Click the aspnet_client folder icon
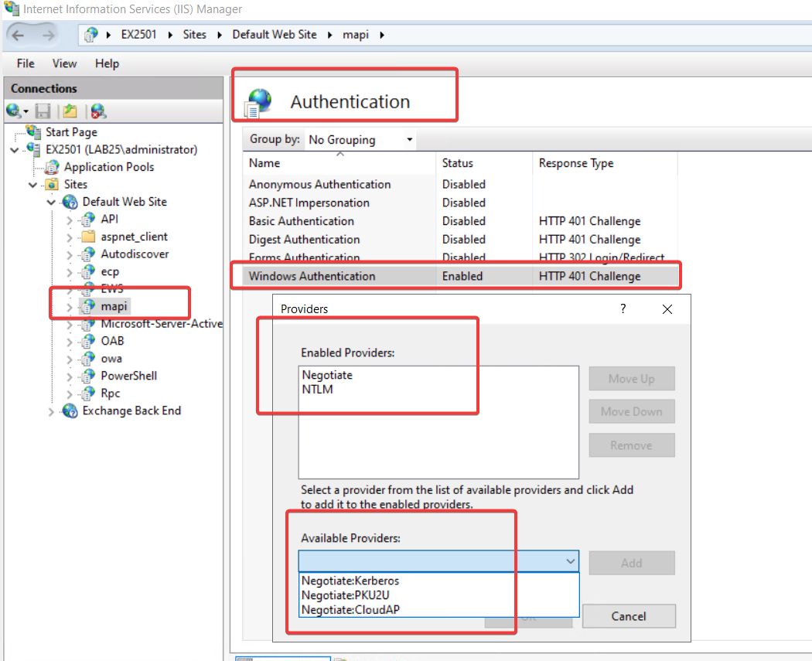This screenshot has height=661, width=812. tap(89, 237)
